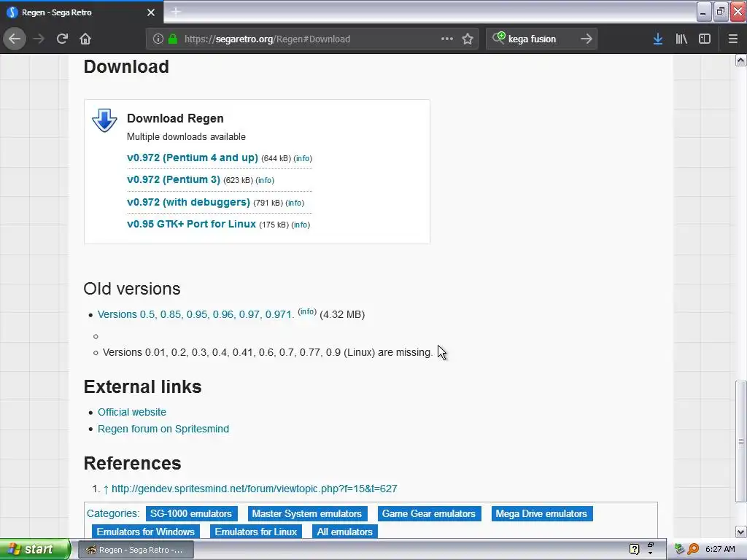Click the orange magnifier tray icon
747x560 pixels.
coord(693,549)
